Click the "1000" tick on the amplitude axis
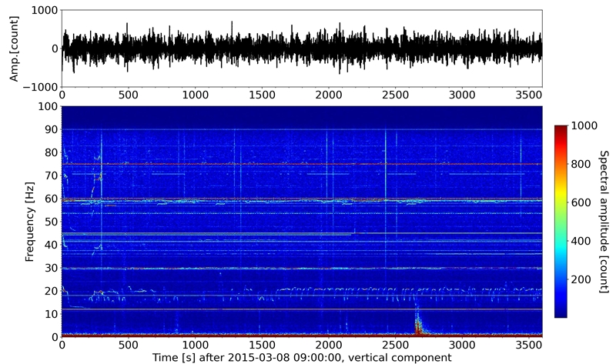The height and width of the screenshot is (364, 616). click(x=45, y=11)
